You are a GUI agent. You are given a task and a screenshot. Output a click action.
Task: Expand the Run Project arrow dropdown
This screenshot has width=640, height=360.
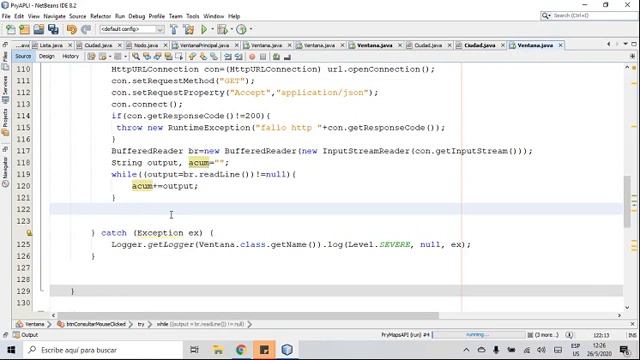pos(212,29)
